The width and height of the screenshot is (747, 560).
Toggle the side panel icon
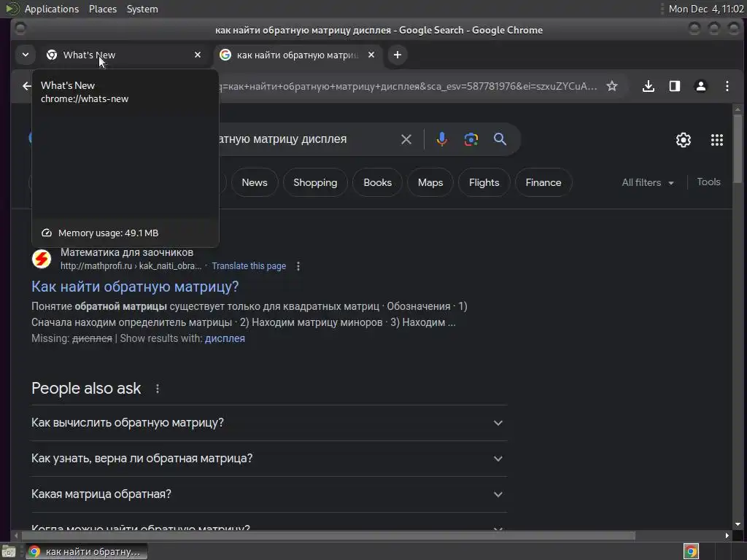[675, 86]
